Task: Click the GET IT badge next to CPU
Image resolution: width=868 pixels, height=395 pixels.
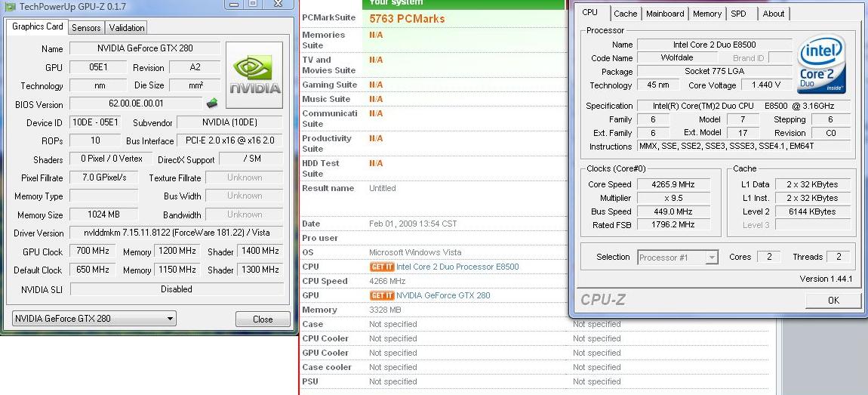Action: (x=381, y=267)
